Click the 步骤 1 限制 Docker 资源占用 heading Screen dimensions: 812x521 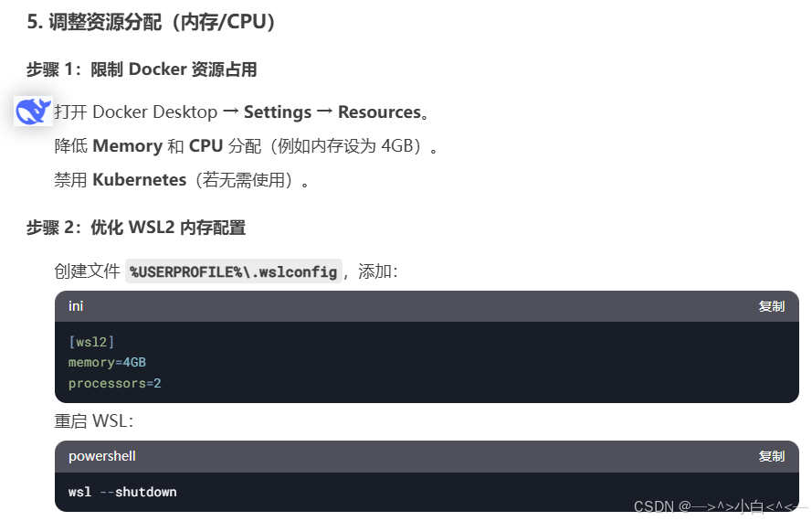coord(142,69)
